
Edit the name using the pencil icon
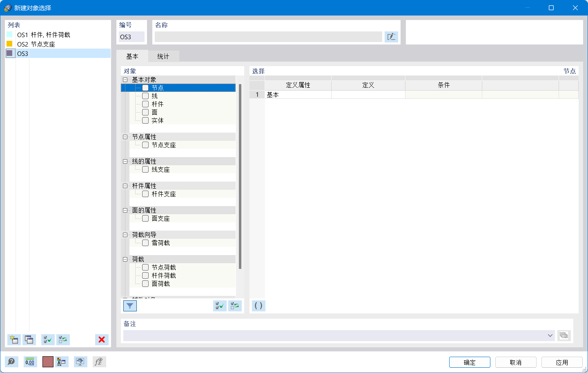pyautogui.click(x=391, y=37)
